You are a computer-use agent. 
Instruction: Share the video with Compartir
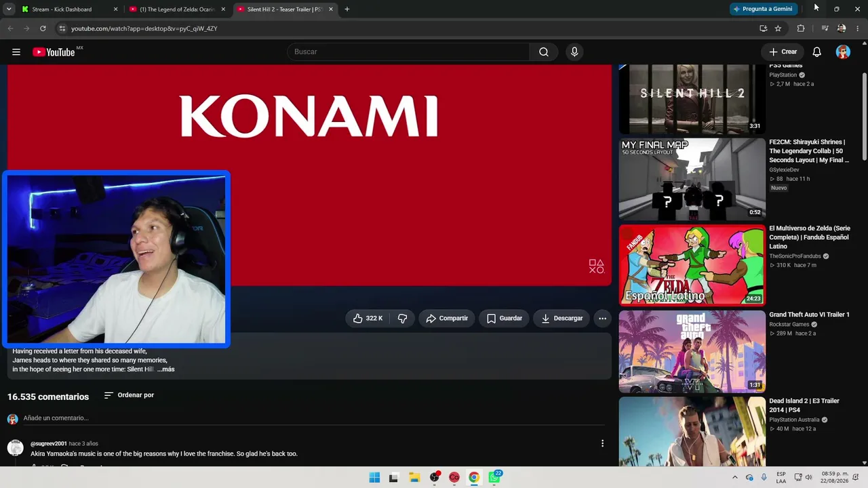(x=447, y=319)
